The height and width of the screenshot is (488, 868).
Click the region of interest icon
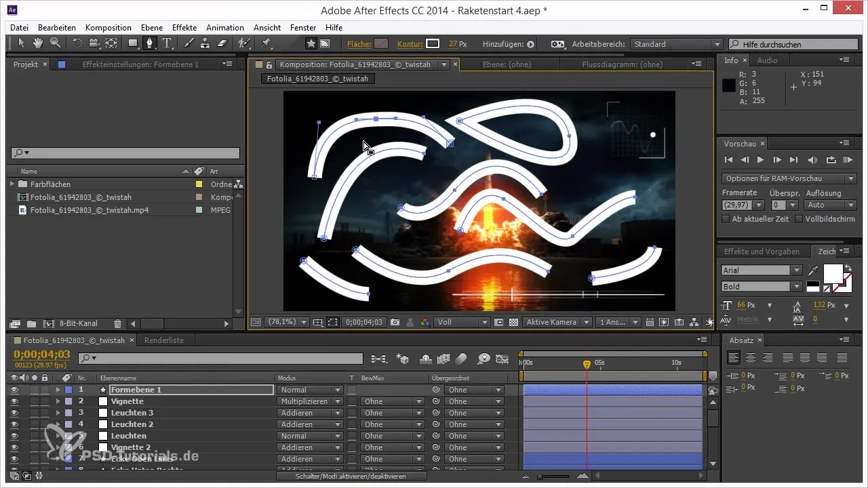[x=499, y=322]
